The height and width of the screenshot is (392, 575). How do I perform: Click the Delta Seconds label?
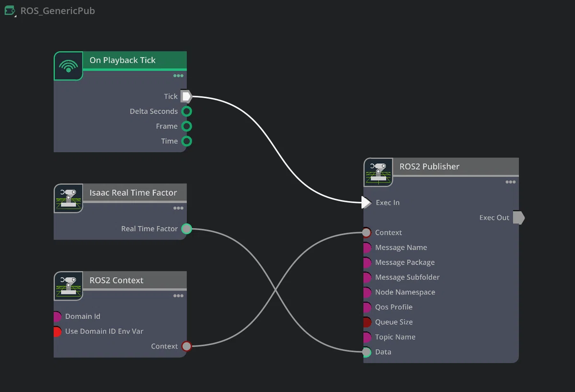click(x=154, y=112)
